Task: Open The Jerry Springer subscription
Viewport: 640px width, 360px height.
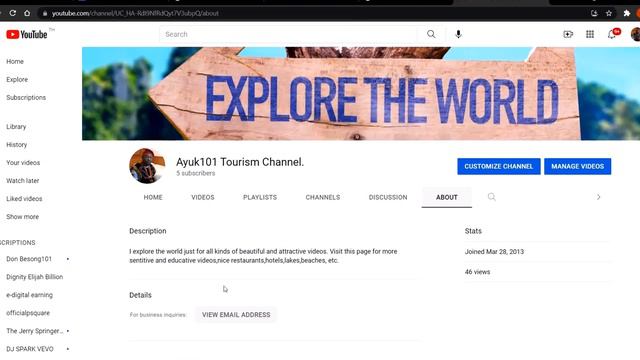Action: click(35, 331)
